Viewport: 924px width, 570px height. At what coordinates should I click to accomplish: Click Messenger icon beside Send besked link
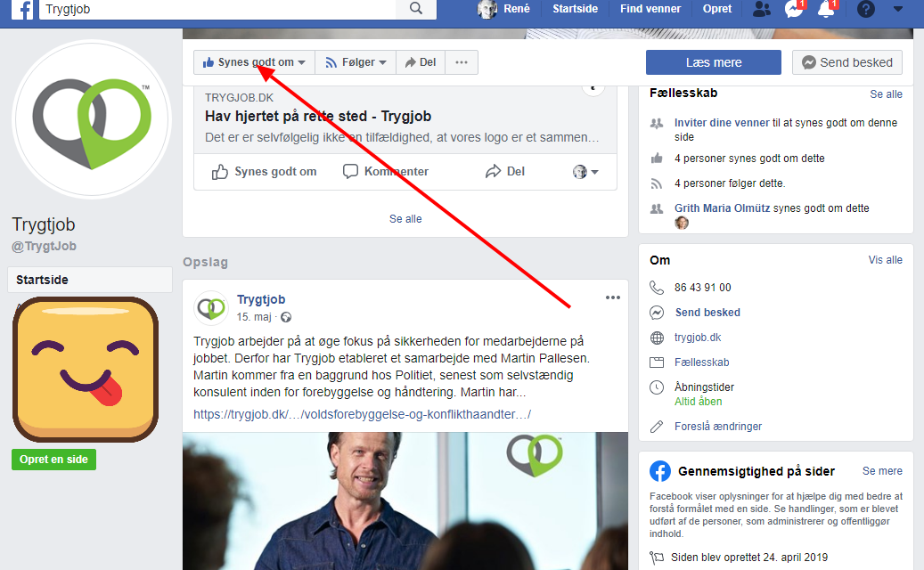(657, 313)
